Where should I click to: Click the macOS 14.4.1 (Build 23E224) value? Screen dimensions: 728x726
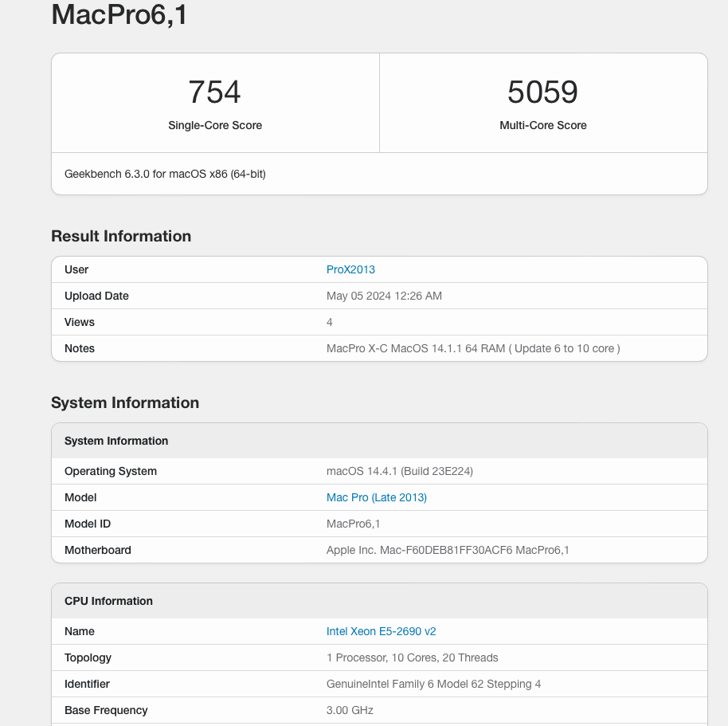tap(400, 471)
